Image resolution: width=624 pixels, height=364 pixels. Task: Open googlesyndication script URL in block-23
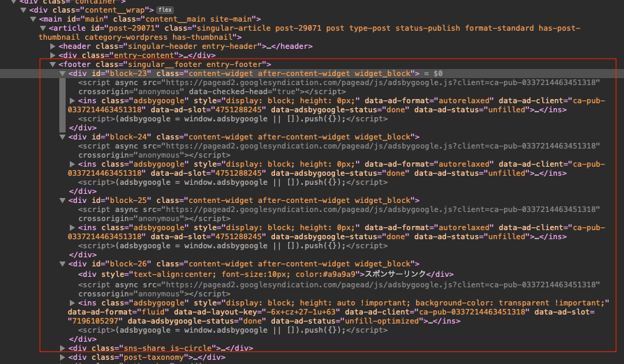(382, 83)
